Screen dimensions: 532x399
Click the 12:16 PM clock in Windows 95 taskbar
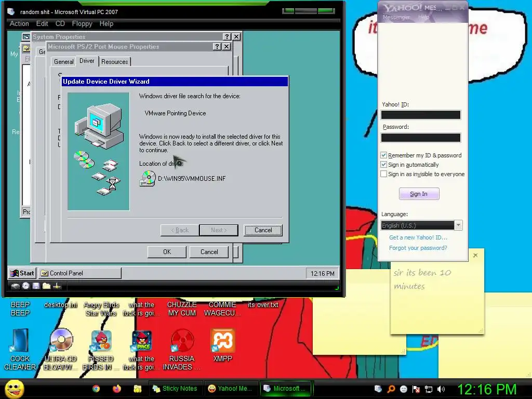click(322, 273)
